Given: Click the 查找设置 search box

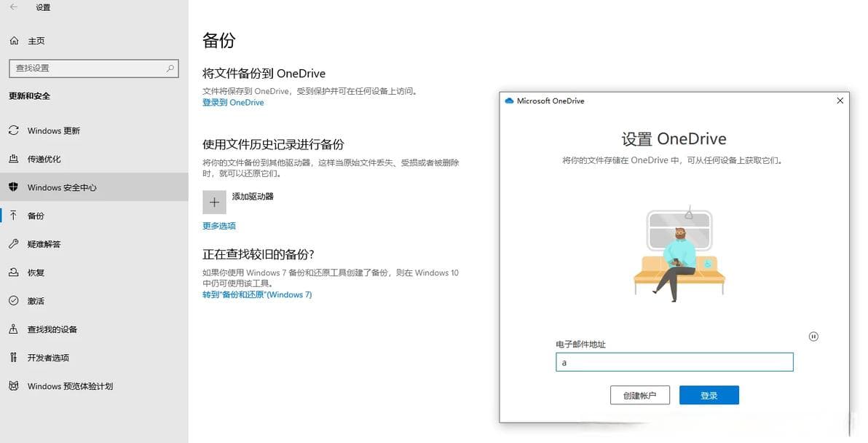Looking at the screenshot, I should (x=94, y=68).
